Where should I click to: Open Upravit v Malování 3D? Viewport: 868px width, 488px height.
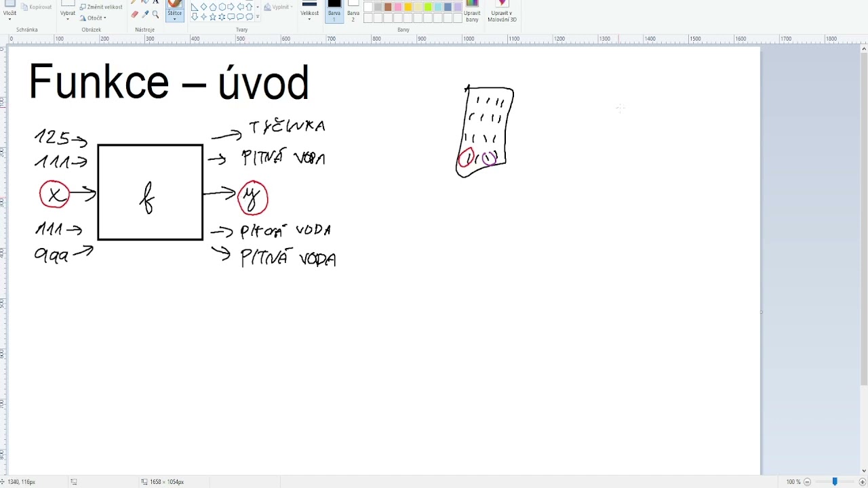(x=502, y=12)
